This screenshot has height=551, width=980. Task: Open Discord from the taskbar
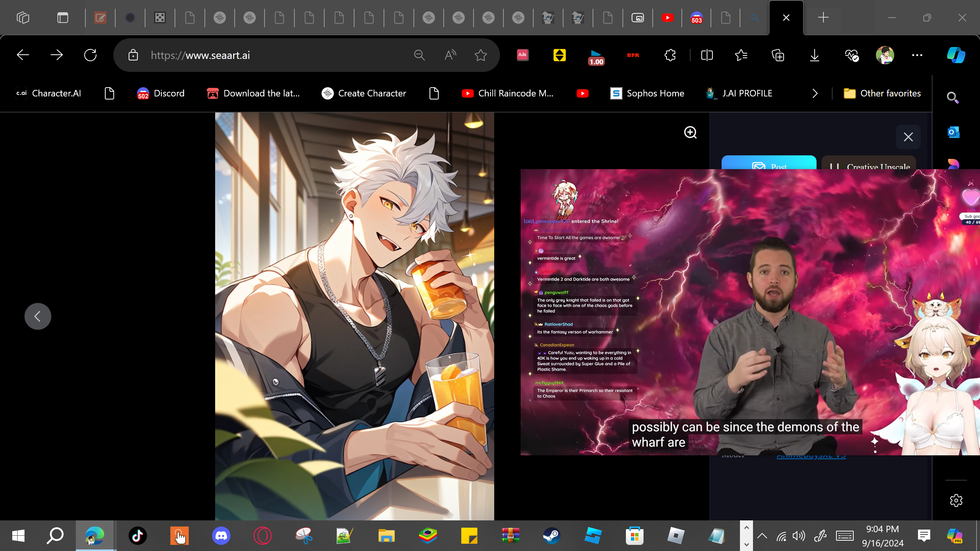click(x=221, y=536)
